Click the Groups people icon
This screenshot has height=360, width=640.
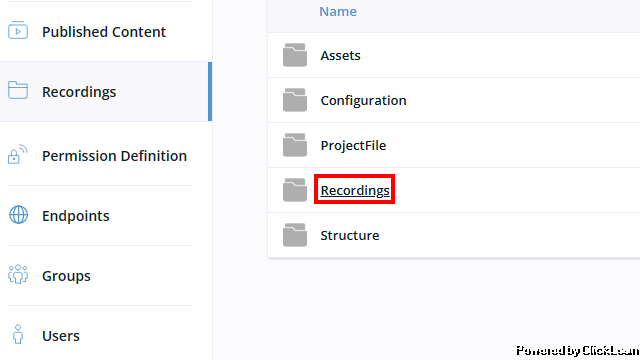click(x=18, y=274)
